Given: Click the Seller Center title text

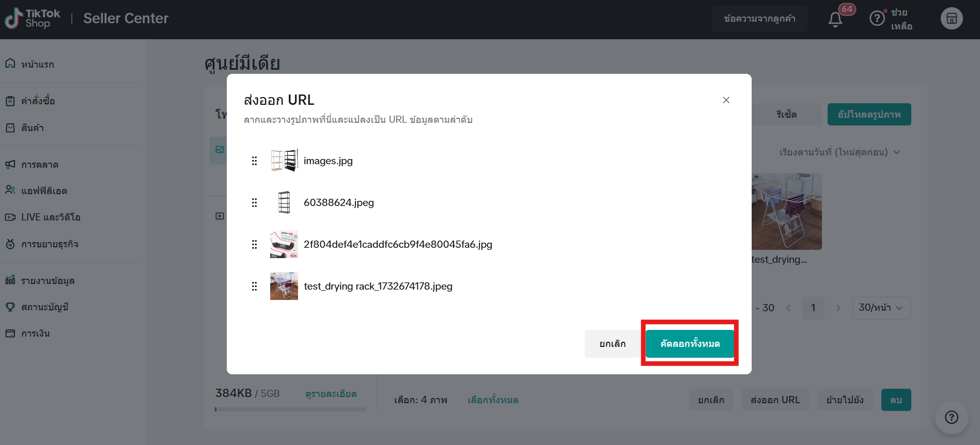Looking at the screenshot, I should pos(126,19).
